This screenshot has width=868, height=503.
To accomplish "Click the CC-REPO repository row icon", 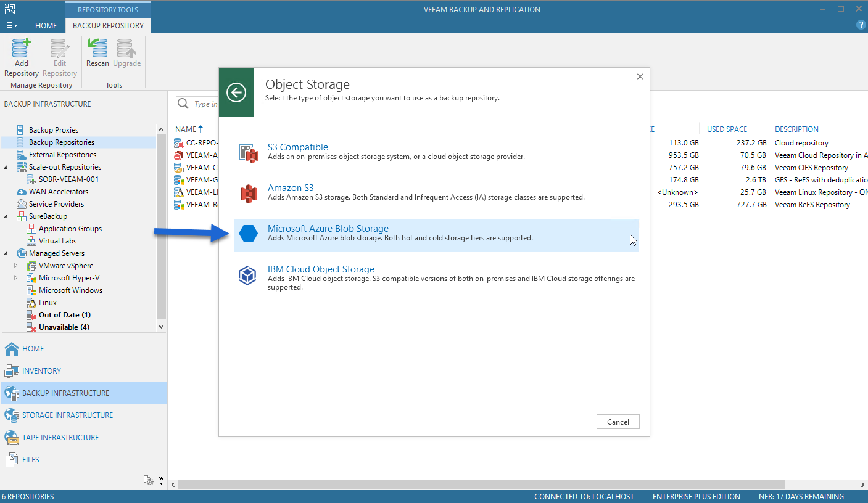I will pyautogui.click(x=179, y=143).
